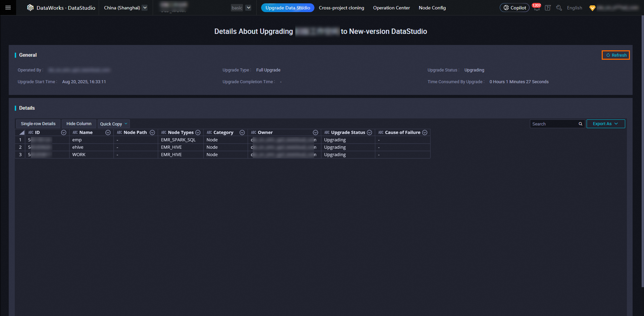The width and height of the screenshot is (644, 316).
Task: Switch language via English label
Action: (574, 8)
